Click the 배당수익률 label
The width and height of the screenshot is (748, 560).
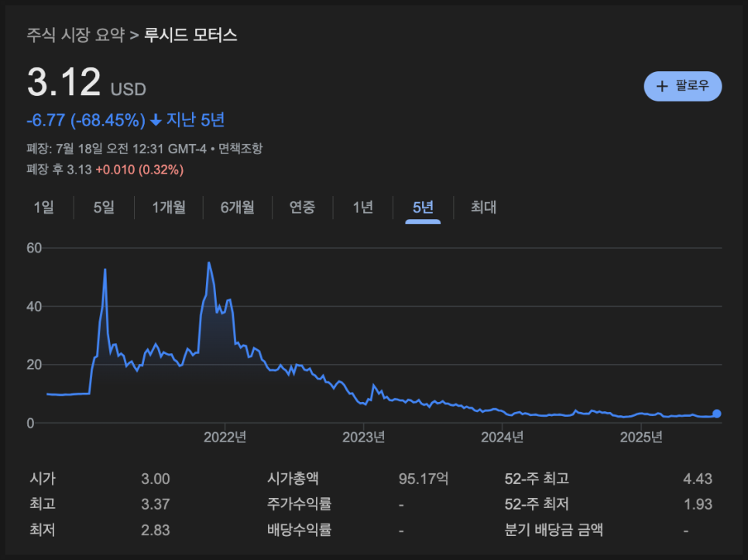pos(299,530)
